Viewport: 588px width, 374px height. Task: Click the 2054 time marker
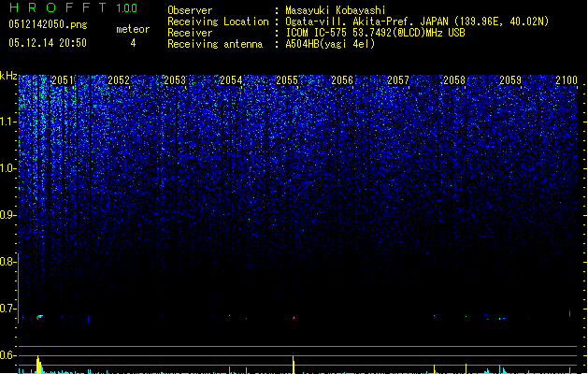pos(231,80)
